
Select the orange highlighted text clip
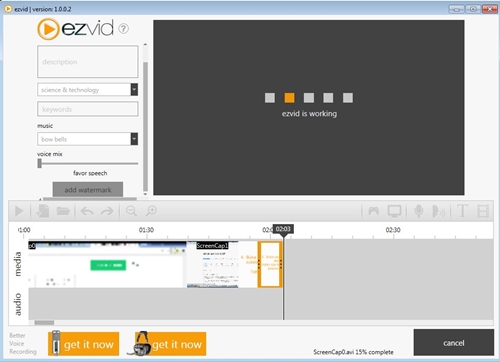pos(270,265)
